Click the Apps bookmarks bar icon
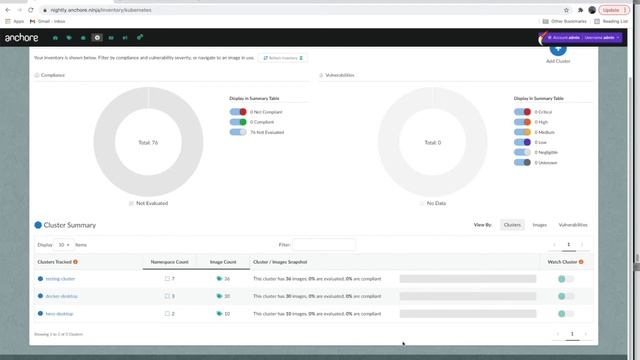Screen dimensions: 640x360 click(8, 21)
